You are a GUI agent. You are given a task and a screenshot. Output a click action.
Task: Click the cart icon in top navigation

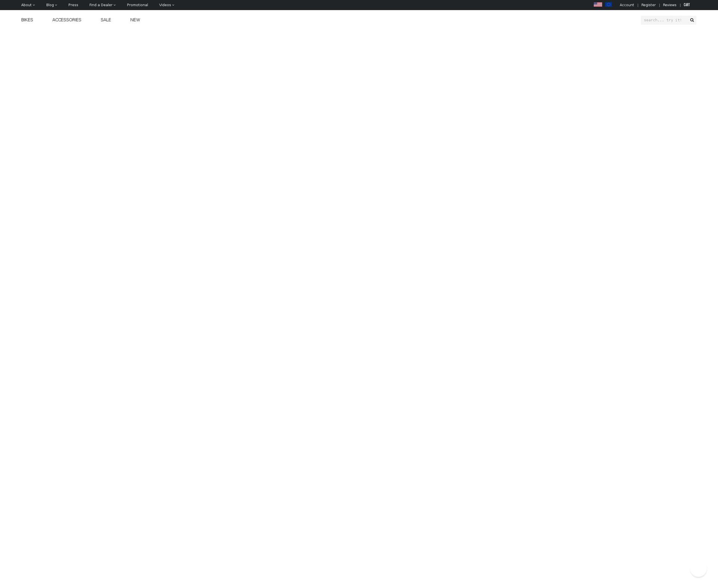point(686,5)
